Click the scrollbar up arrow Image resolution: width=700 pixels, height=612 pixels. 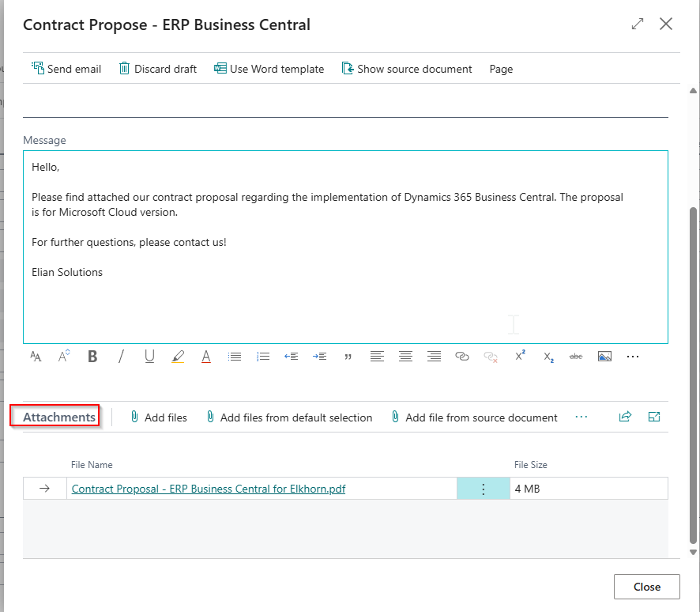[x=693, y=91]
